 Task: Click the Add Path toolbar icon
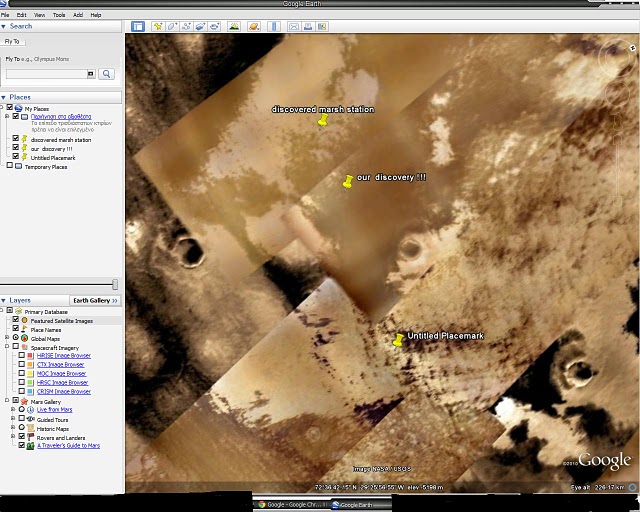coord(186,27)
